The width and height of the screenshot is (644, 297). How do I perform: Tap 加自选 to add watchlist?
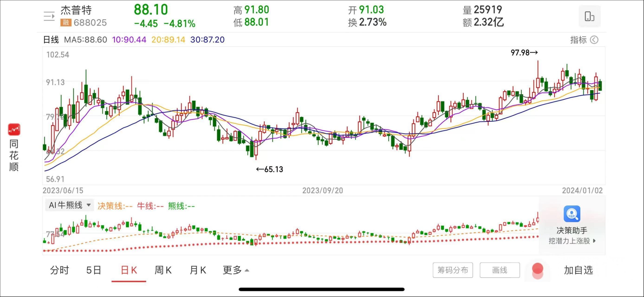click(578, 270)
